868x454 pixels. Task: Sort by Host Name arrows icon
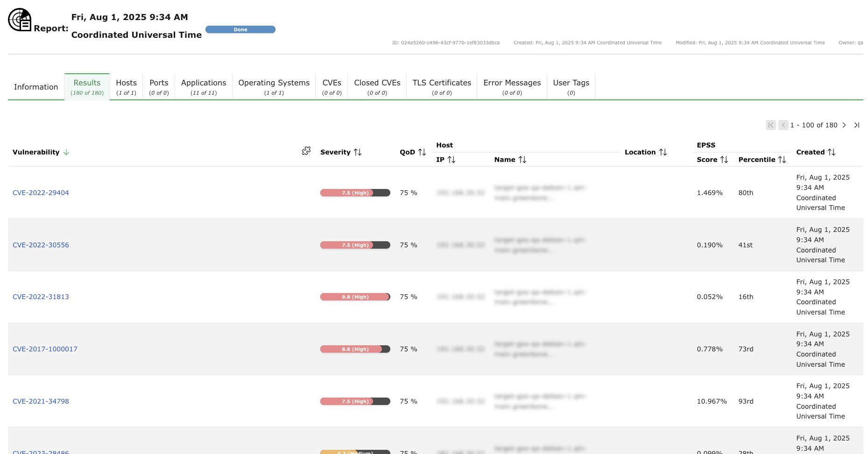click(x=522, y=160)
